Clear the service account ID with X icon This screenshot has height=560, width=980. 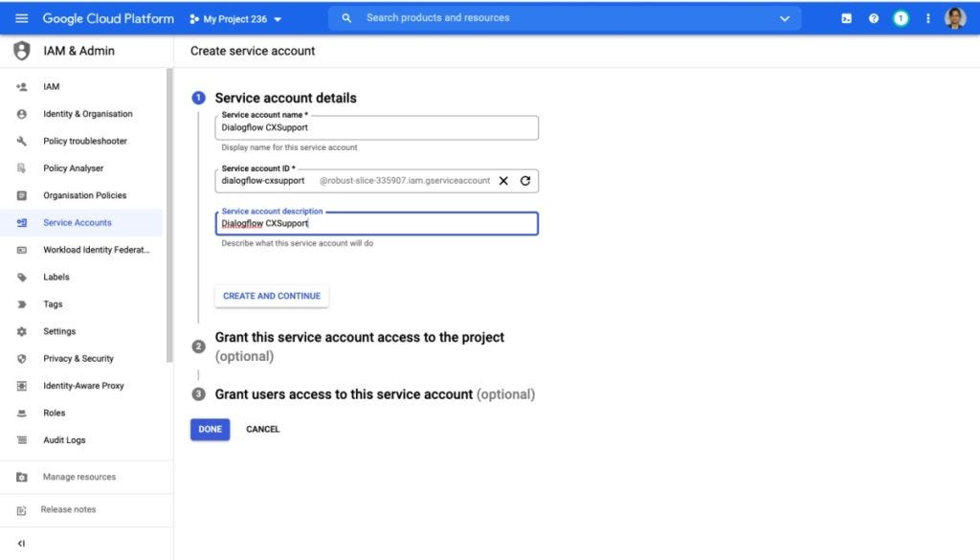503,181
